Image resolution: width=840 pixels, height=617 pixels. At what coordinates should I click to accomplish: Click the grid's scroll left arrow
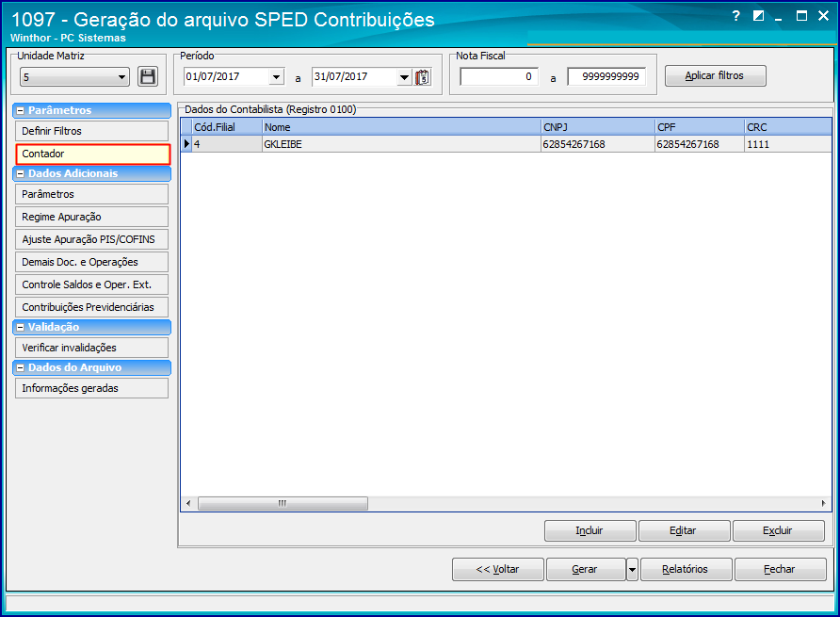click(188, 503)
